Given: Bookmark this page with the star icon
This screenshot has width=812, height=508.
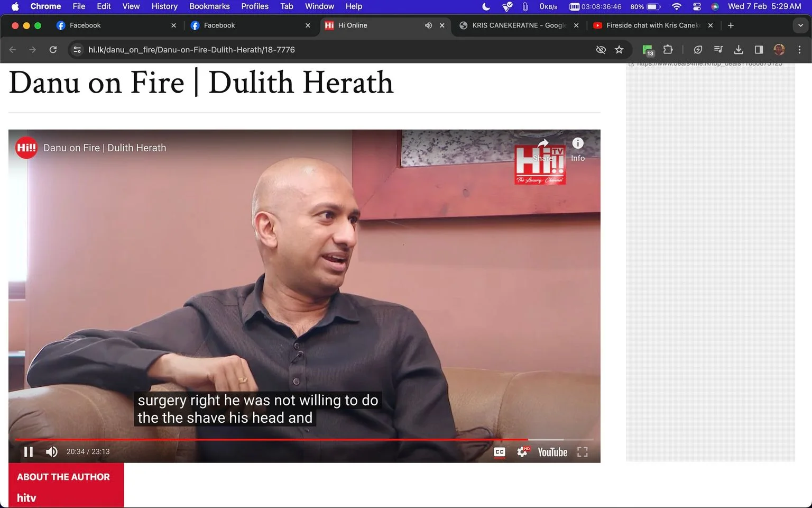Looking at the screenshot, I should click(619, 50).
